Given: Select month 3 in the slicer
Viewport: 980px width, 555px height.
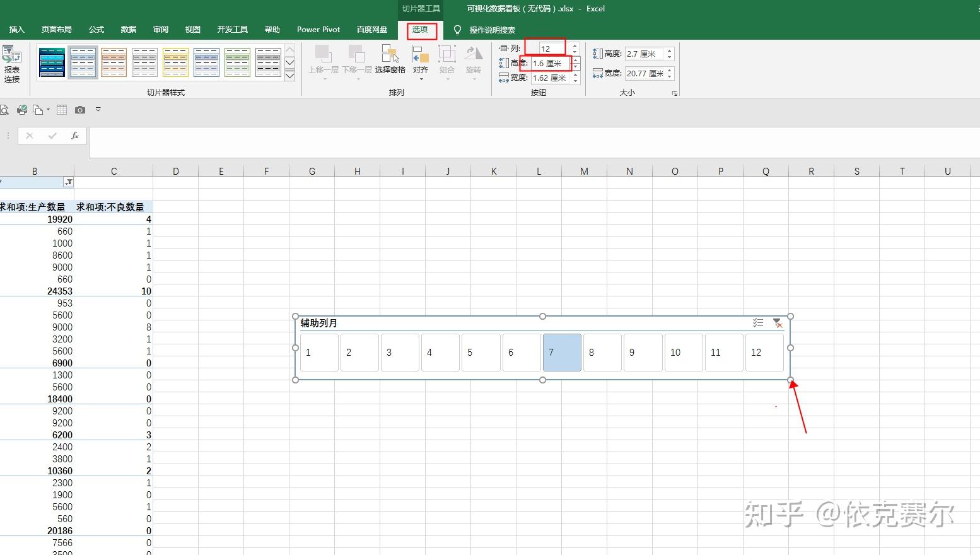Looking at the screenshot, I should click(400, 353).
